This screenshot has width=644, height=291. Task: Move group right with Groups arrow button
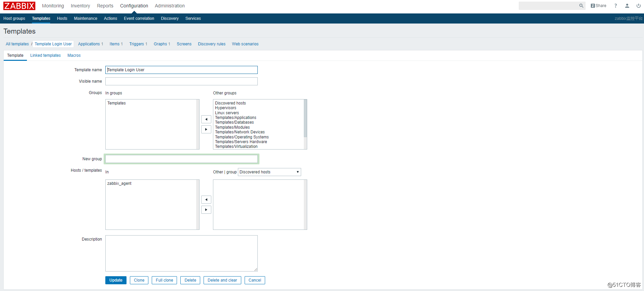click(x=206, y=129)
